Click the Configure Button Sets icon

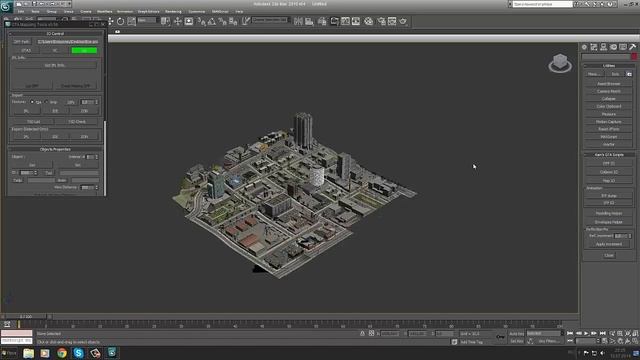[x=629, y=74]
